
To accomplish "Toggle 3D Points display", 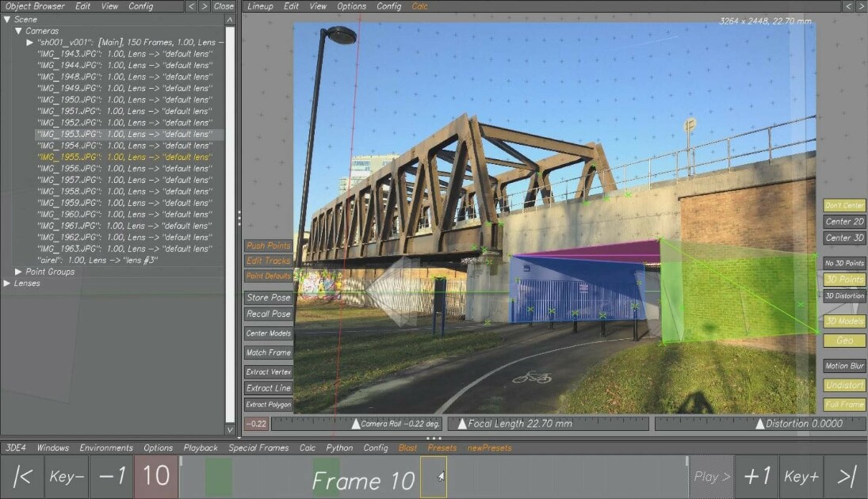I will coord(844,280).
